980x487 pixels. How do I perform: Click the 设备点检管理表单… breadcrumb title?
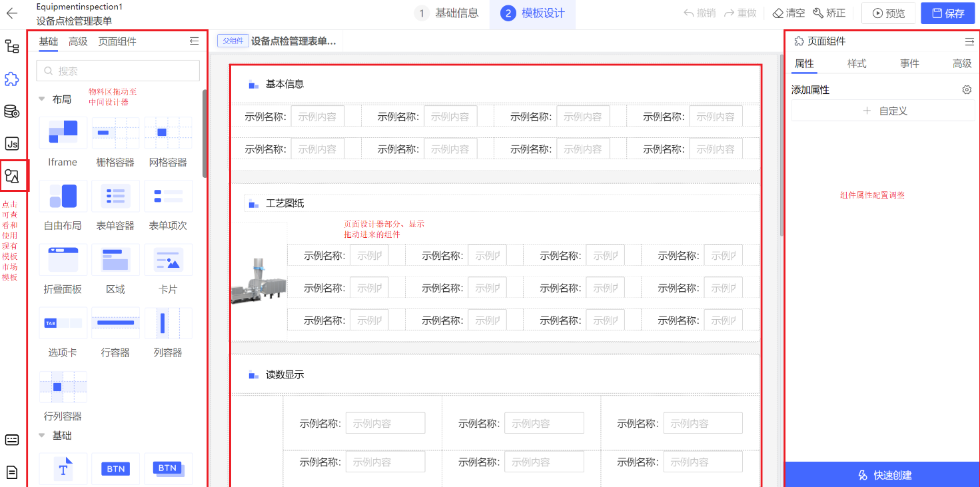pos(293,41)
